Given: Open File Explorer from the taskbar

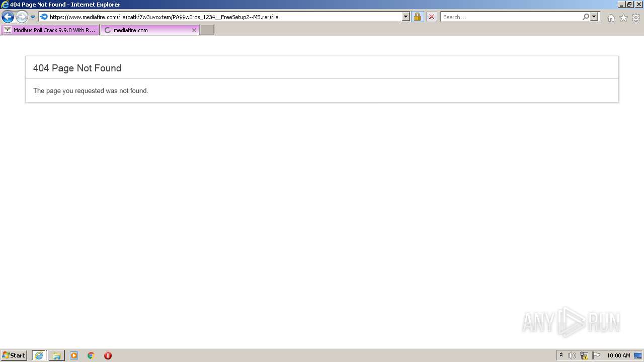Looking at the screenshot, I should pos(57,355).
